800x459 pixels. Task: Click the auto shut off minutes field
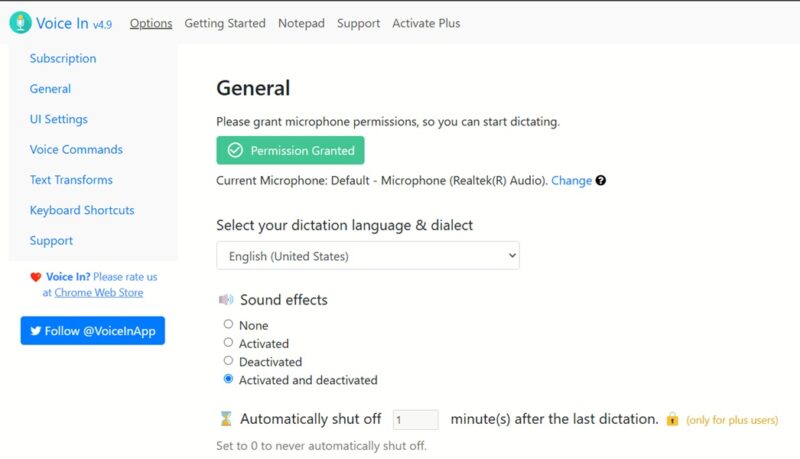coord(415,419)
